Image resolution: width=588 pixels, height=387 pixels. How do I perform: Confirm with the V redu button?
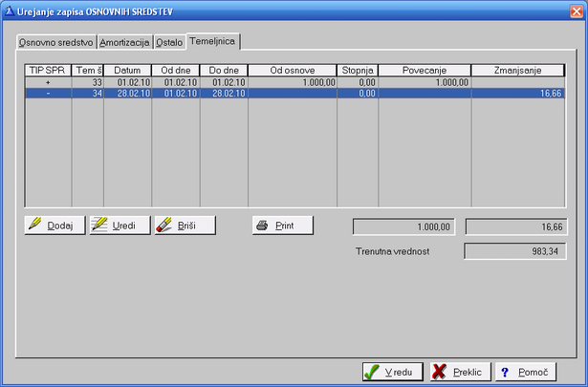pos(393,372)
